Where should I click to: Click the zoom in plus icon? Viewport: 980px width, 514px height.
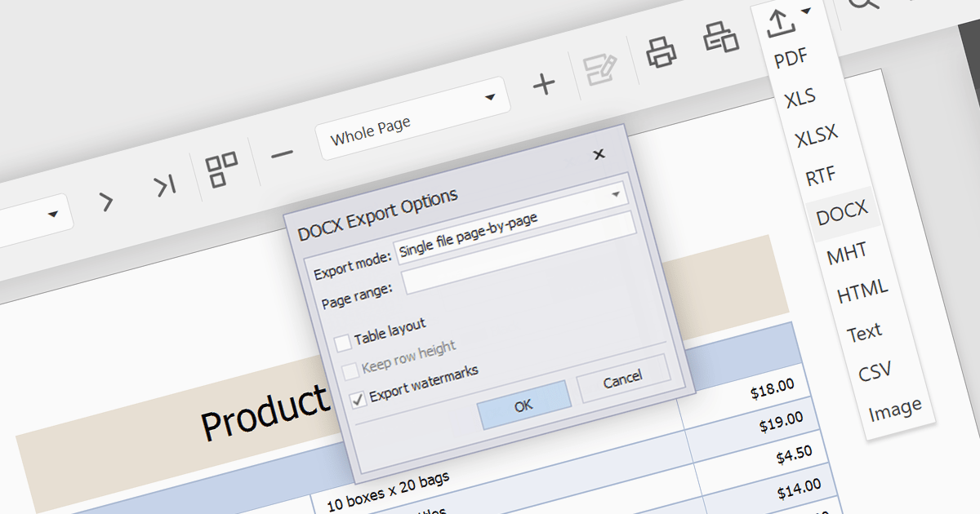pyautogui.click(x=543, y=84)
